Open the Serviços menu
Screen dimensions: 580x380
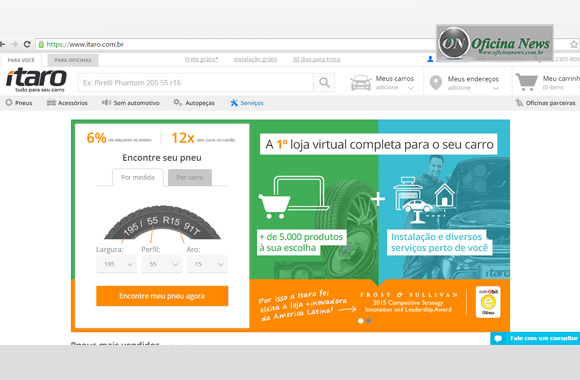point(252,103)
